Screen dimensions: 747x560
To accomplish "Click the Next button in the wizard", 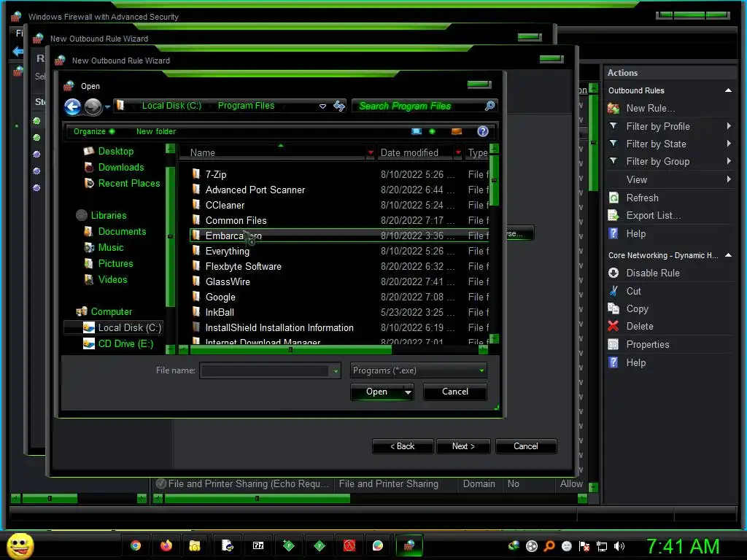I will pyautogui.click(x=463, y=446).
